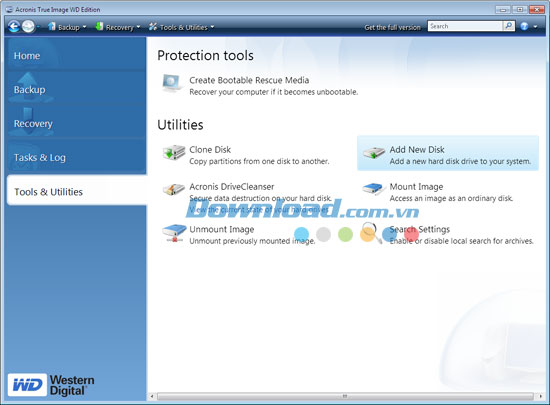Click the scrollbar left arrow
The image size is (550, 405).
pos(152,396)
